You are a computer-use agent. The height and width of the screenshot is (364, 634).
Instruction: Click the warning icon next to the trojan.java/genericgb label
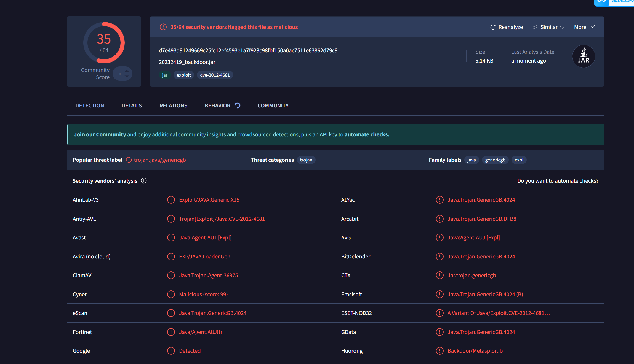click(129, 160)
